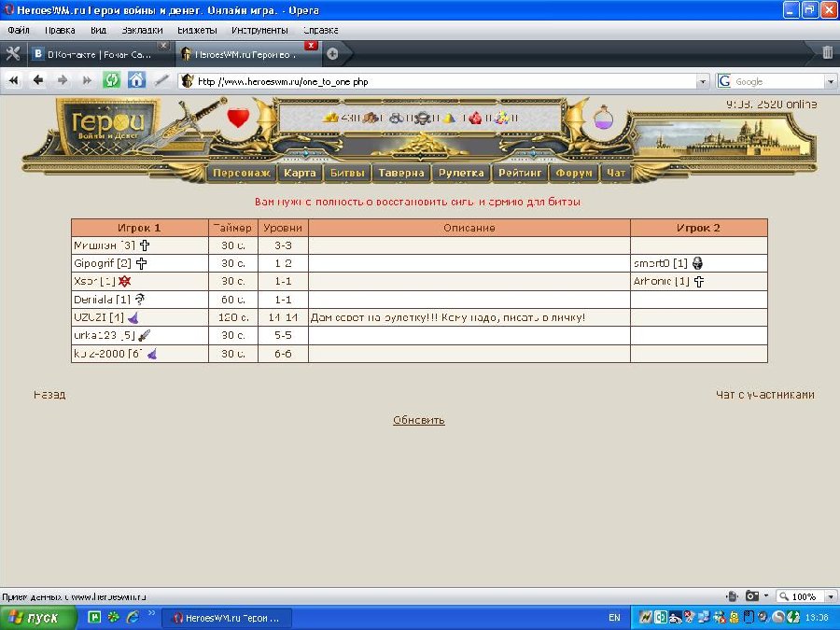Add a new tab with plus button
The image size is (840, 630).
pos(332,53)
